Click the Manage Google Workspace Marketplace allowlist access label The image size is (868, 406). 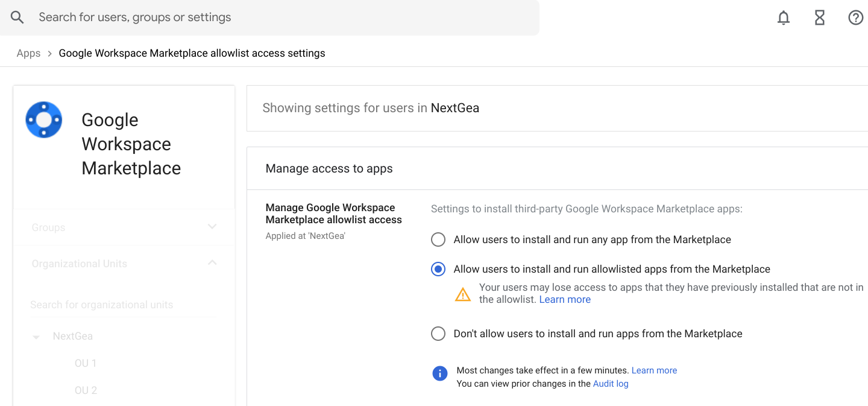pyautogui.click(x=334, y=214)
